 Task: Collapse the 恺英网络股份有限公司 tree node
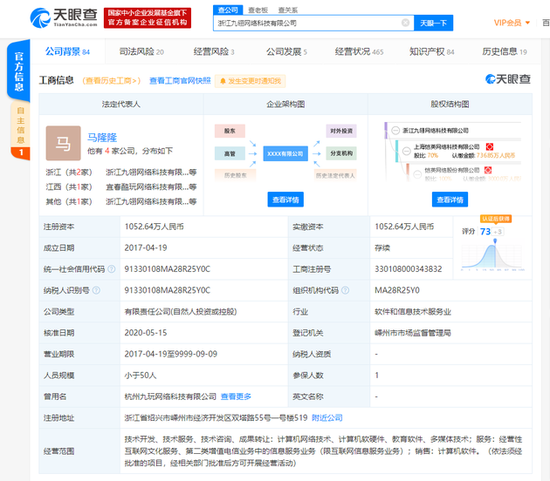pyautogui.click(x=417, y=174)
